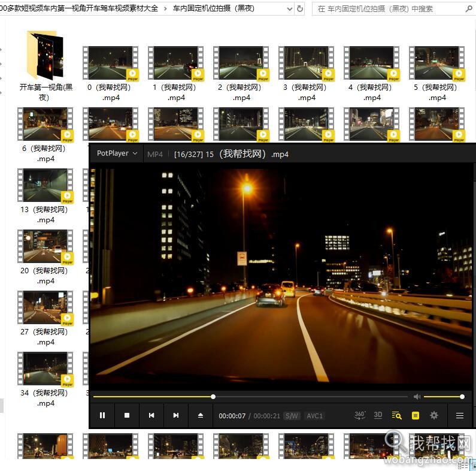Refresh the Explorer folder view
Screen dimensions: 476x471
coord(300,9)
